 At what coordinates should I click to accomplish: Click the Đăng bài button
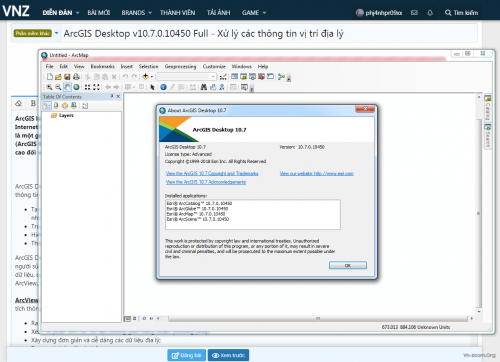click(x=187, y=355)
